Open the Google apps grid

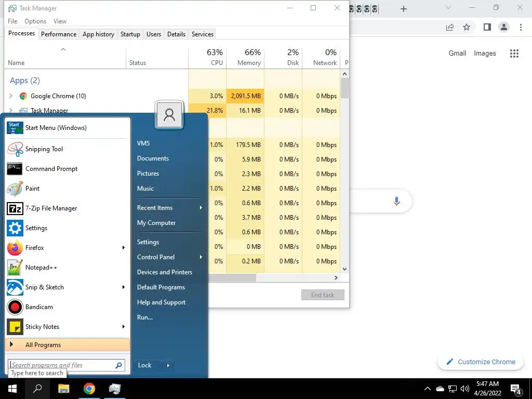[x=514, y=54]
